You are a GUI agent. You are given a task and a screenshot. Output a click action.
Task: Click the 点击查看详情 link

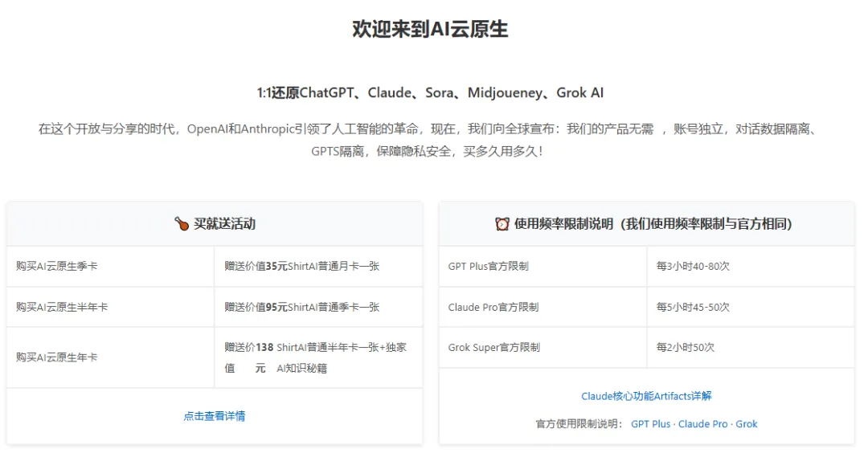point(215,416)
